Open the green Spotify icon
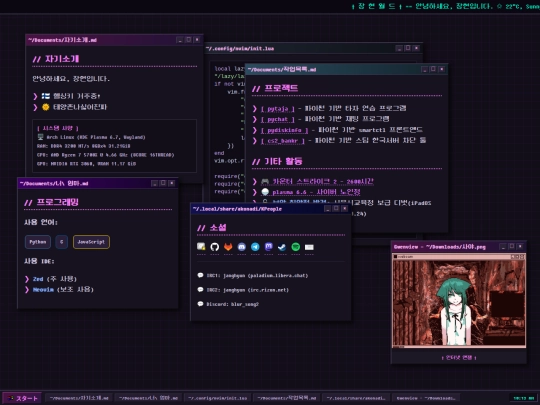The height and width of the screenshot is (405, 540). coord(295,247)
